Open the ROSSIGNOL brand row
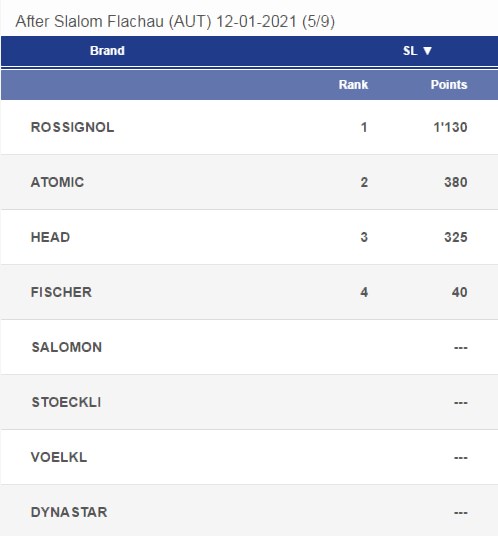498x536 pixels. [x=250, y=127]
